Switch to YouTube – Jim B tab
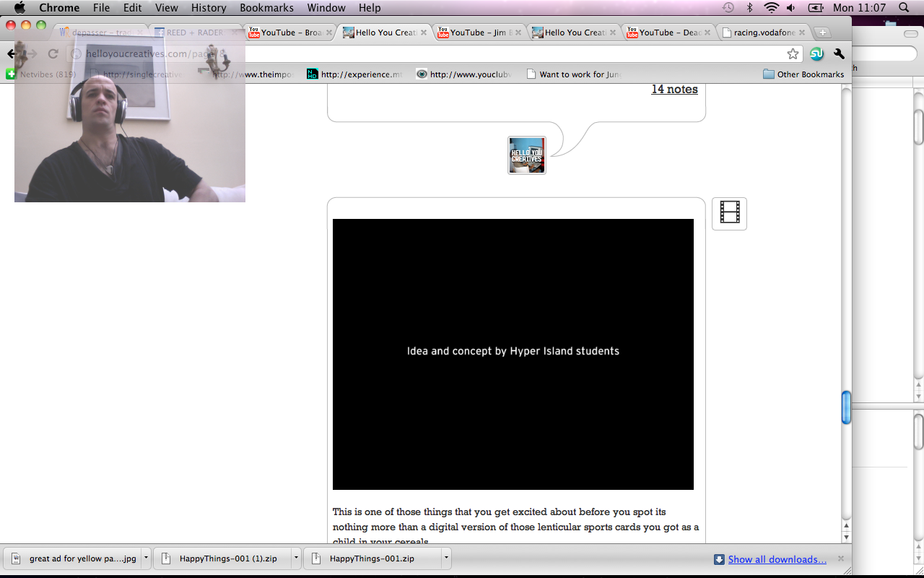This screenshot has width=924, height=578. [x=476, y=33]
